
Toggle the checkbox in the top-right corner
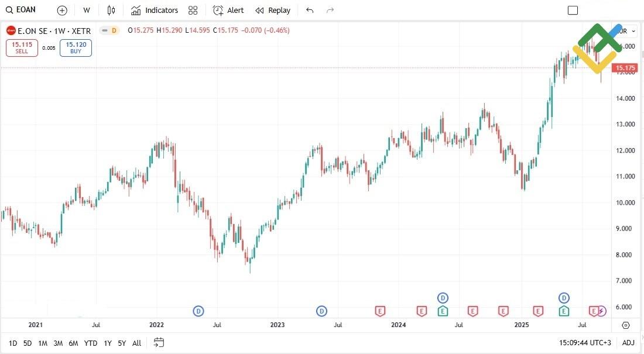[x=573, y=10]
